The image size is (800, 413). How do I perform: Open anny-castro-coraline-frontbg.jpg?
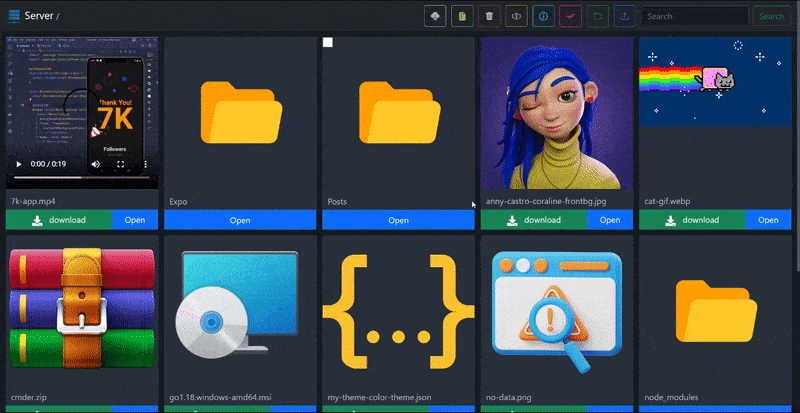click(610, 220)
